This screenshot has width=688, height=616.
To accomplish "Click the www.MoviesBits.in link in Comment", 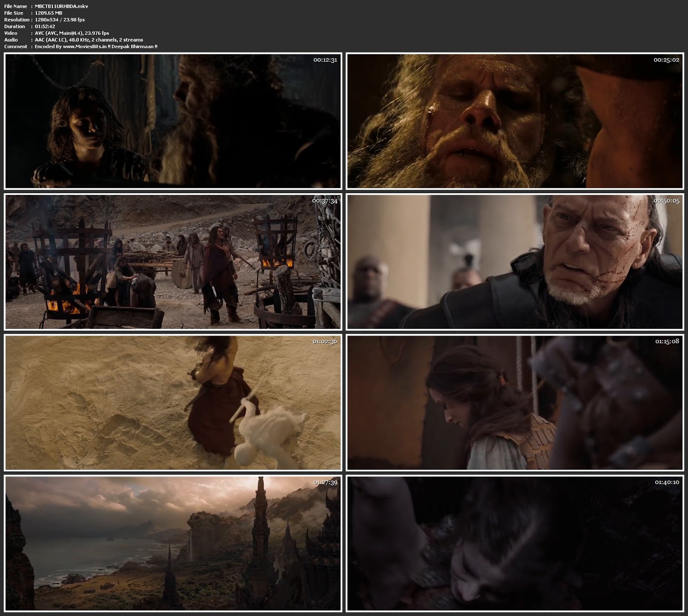I will pyautogui.click(x=85, y=46).
